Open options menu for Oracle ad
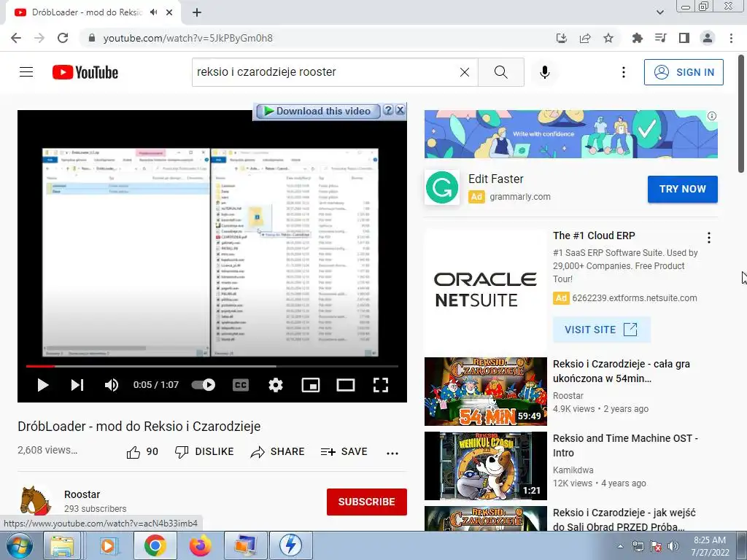The height and width of the screenshot is (560, 747). click(x=709, y=238)
